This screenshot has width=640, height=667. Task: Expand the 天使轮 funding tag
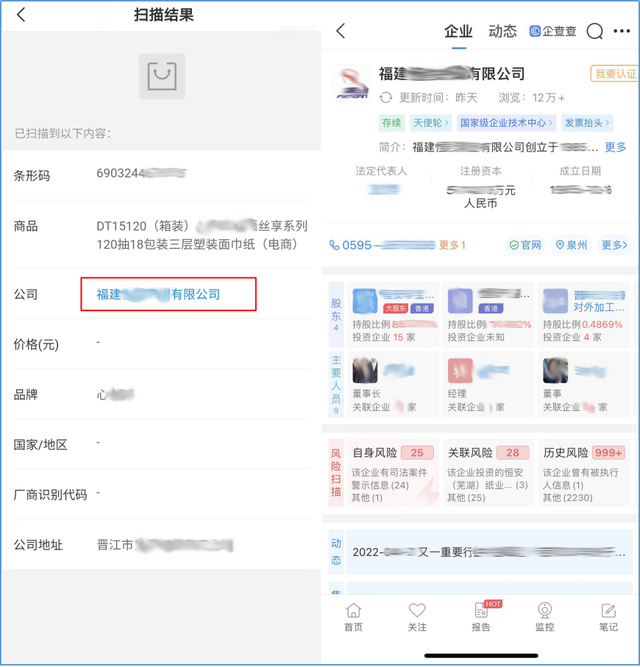click(x=431, y=123)
